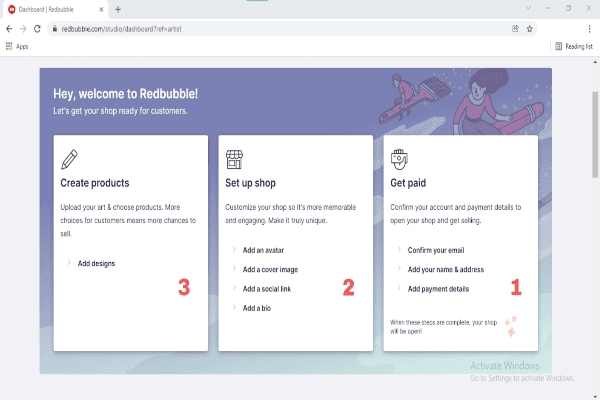600x400 pixels.
Task: Open the Confirm your email step
Action: tap(436, 250)
